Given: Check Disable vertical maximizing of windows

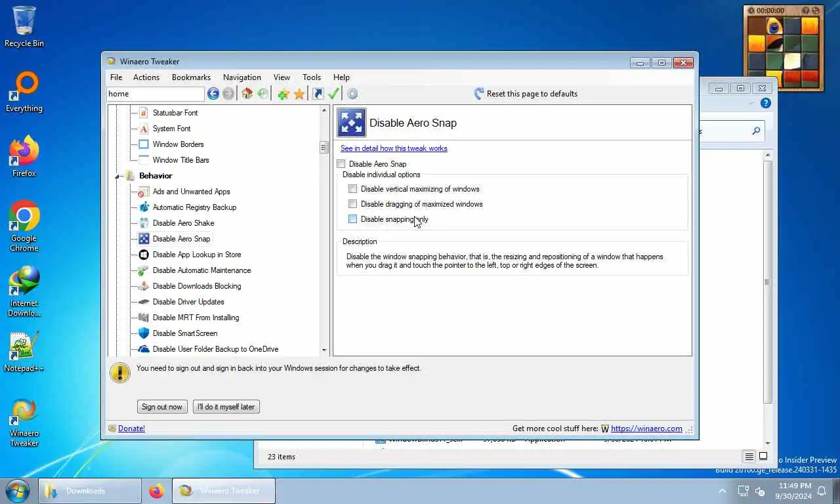Looking at the screenshot, I should (x=352, y=189).
